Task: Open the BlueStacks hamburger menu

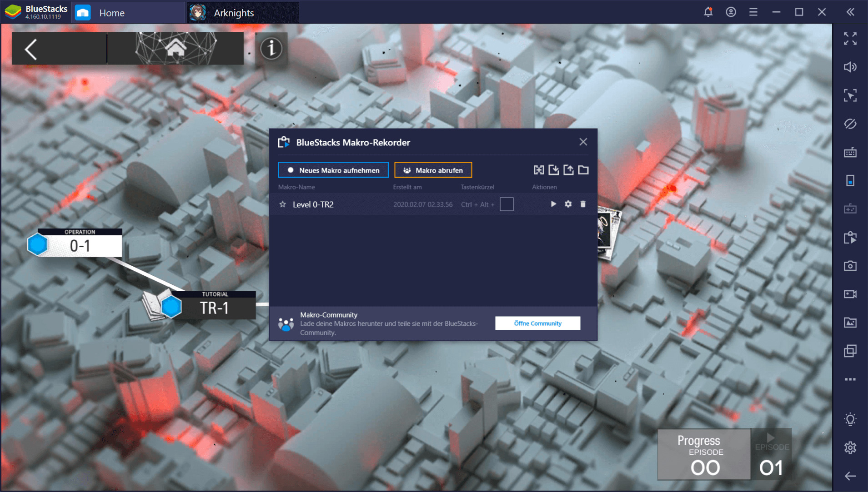Action: (x=753, y=12)
